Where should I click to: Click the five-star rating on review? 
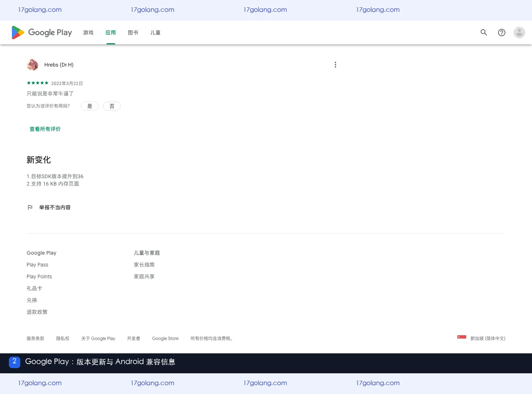coord(38,83)
